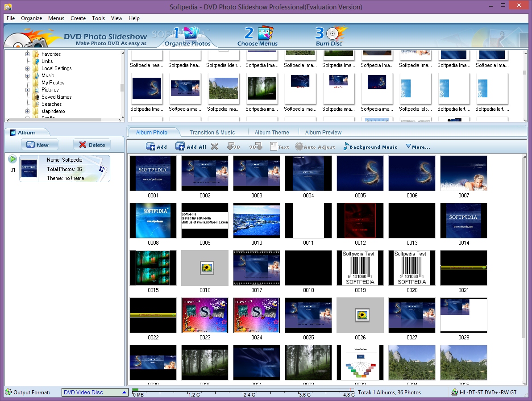Switch to the Album Preview tab
This screenshot has height=401, width=532.
(323, 133)
